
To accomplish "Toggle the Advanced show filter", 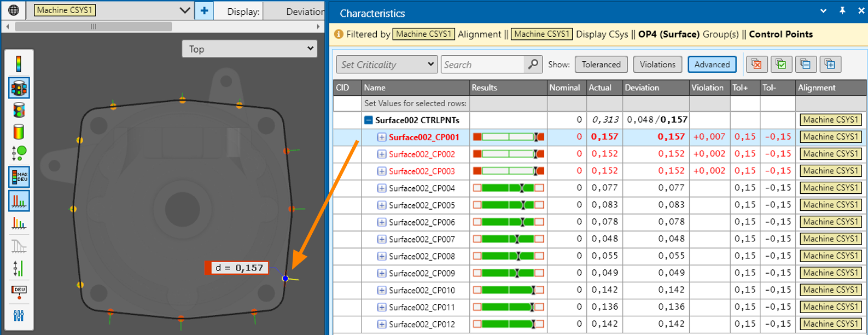I will 712,65.
